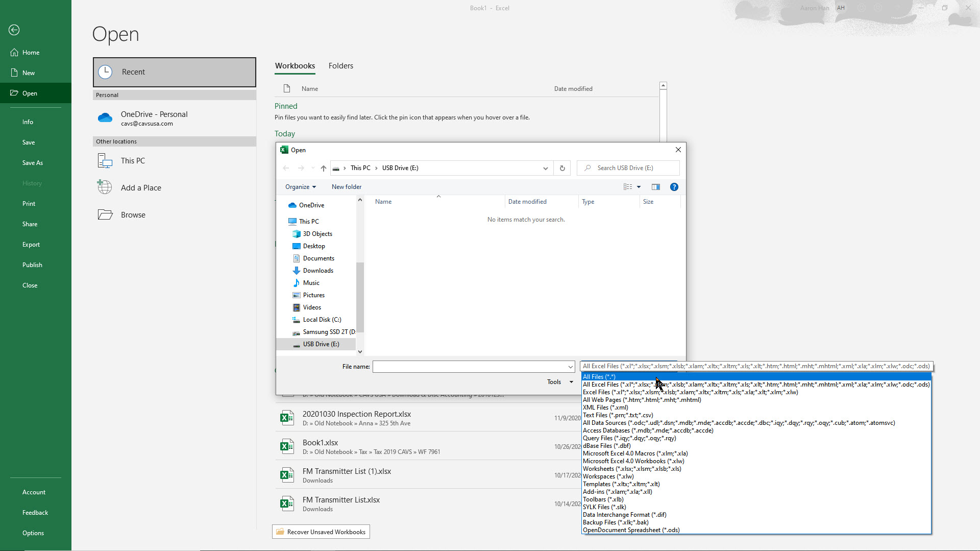Click the back arrow icon in the Excel sidebar
This screenshot has height=551, width=980.
tap(14, 30)
